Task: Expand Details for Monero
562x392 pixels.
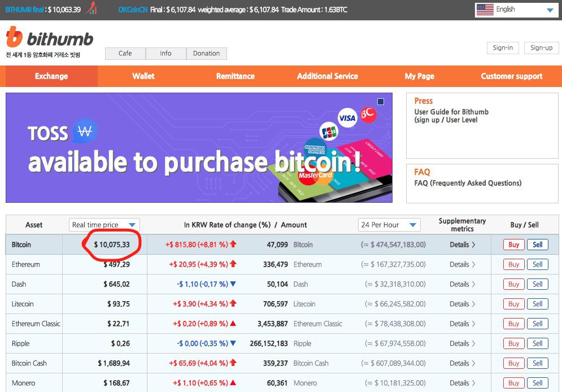Action: pyautogui.click(x=463, y=383)
